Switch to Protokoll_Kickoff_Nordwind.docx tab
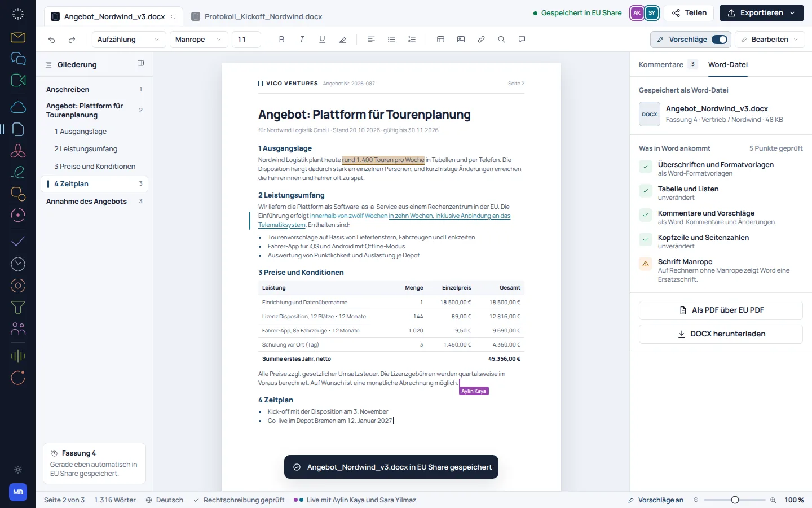 coord(257,16)
